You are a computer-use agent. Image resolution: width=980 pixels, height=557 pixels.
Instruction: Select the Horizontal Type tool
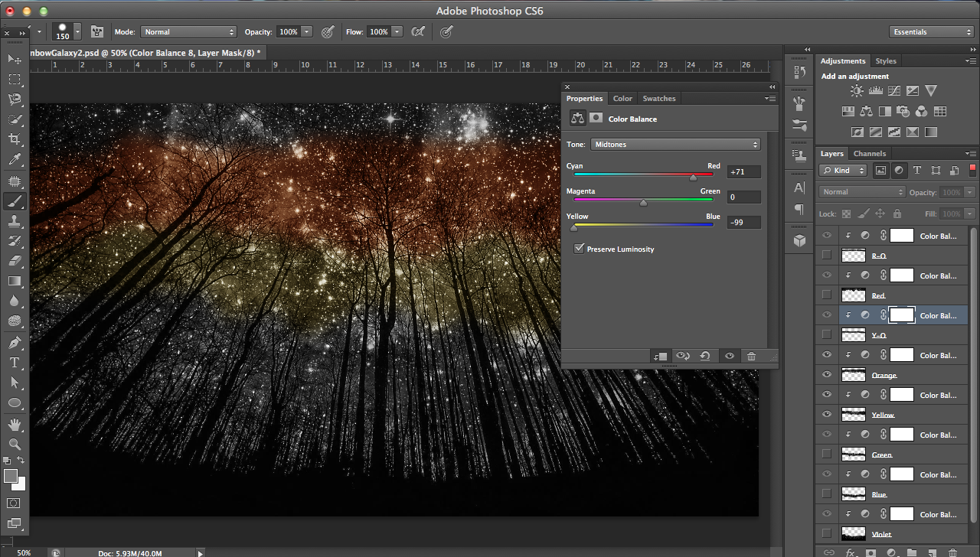pos(15,362)
